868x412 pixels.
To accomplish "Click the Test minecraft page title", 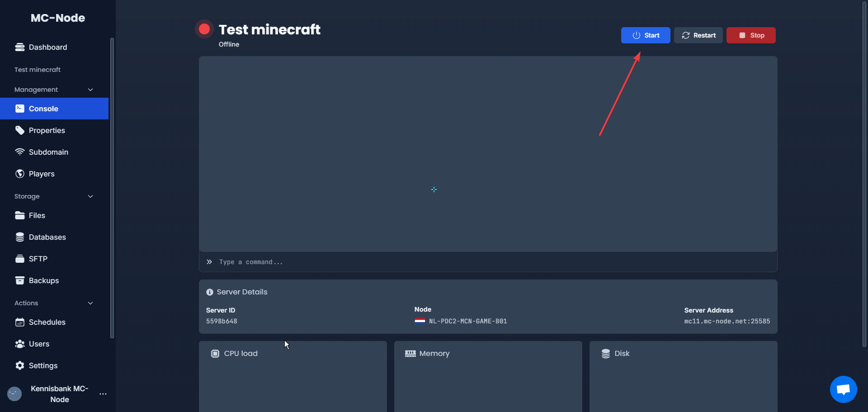I will pyautogui.click(x=269, y=29).
